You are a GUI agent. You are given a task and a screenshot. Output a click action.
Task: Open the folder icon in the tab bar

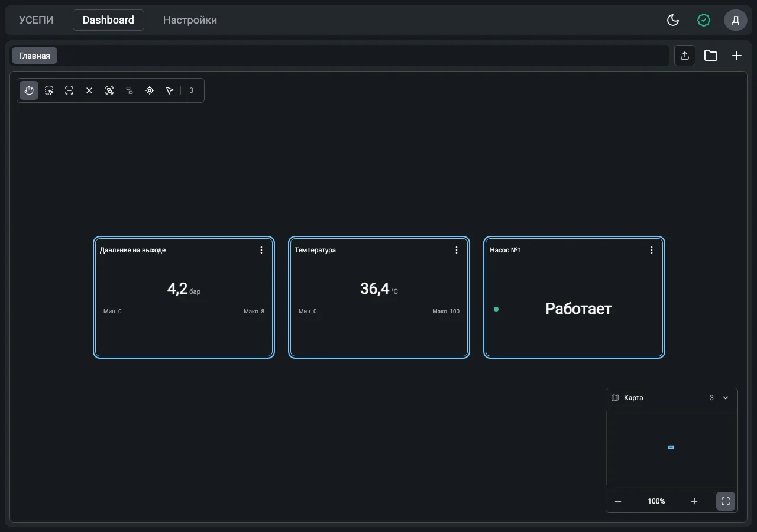point(711,56)
